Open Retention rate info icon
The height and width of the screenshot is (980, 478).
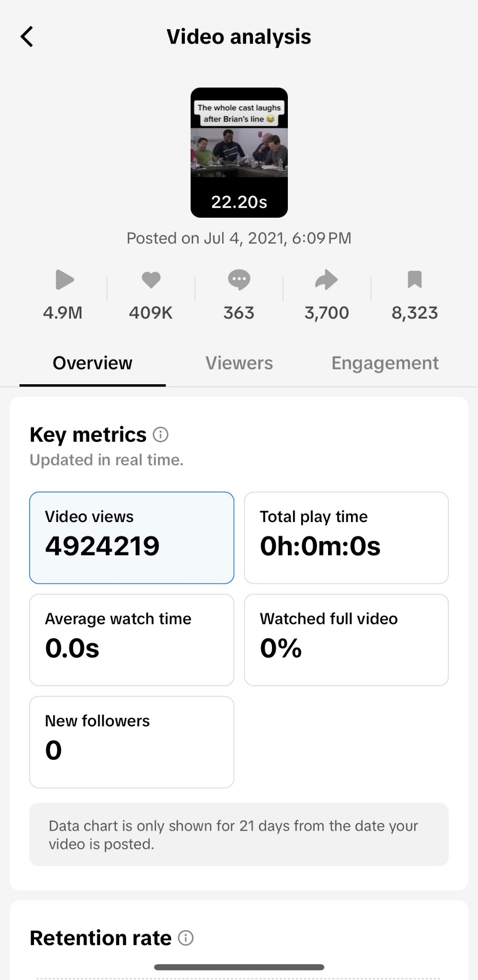(186, 938)
